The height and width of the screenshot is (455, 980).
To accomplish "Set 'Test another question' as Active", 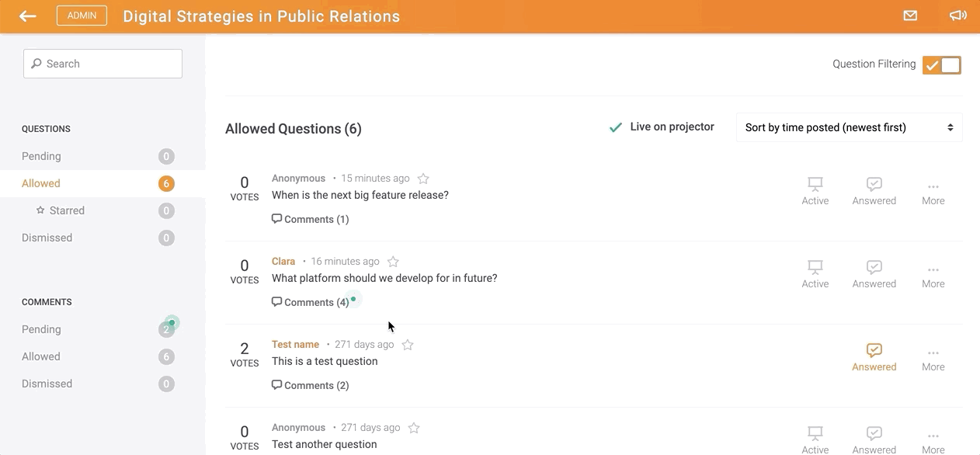I will click(x=815, y=439).
